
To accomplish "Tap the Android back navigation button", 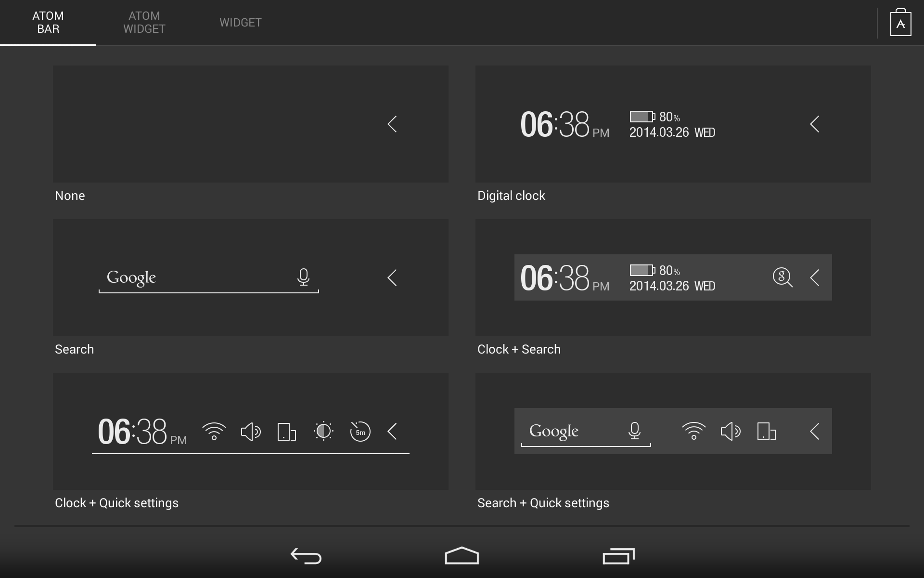I will [x=306, y=556].
